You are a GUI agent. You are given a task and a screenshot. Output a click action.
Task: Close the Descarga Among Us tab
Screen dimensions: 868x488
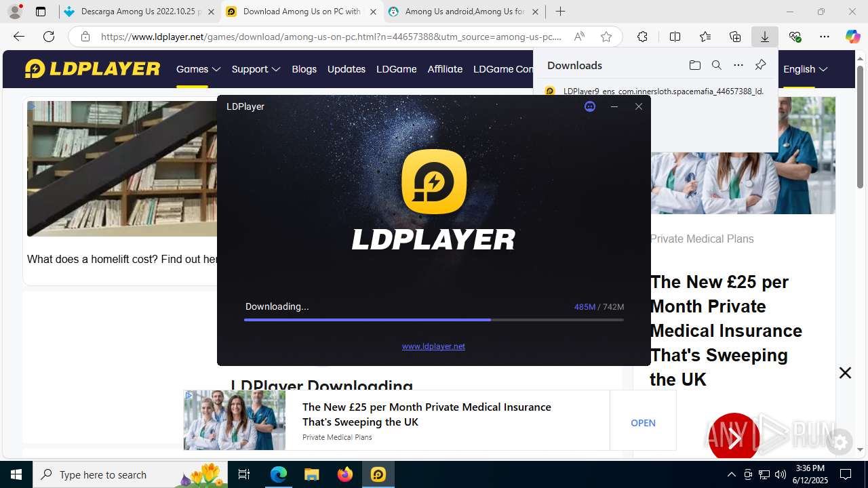(x=211, y=12)
